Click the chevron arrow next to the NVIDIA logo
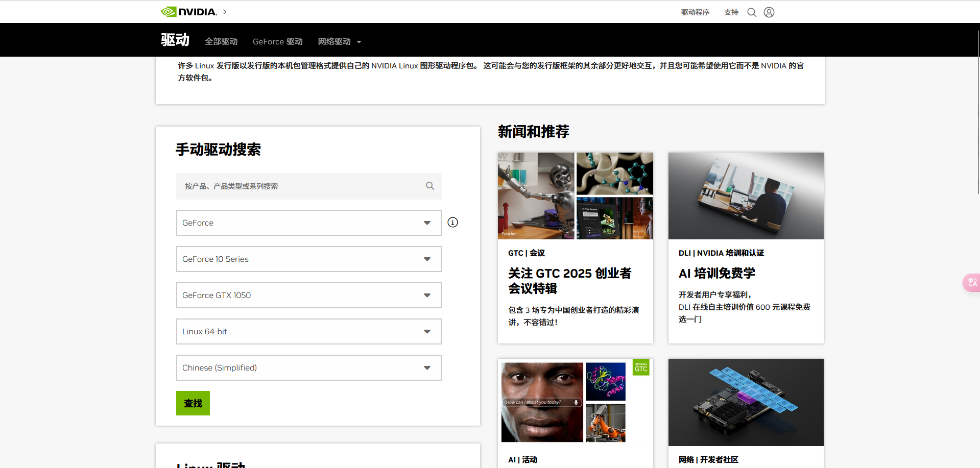Image resolution: width=980 pixels, height=468 pixels. coord(225,12)
